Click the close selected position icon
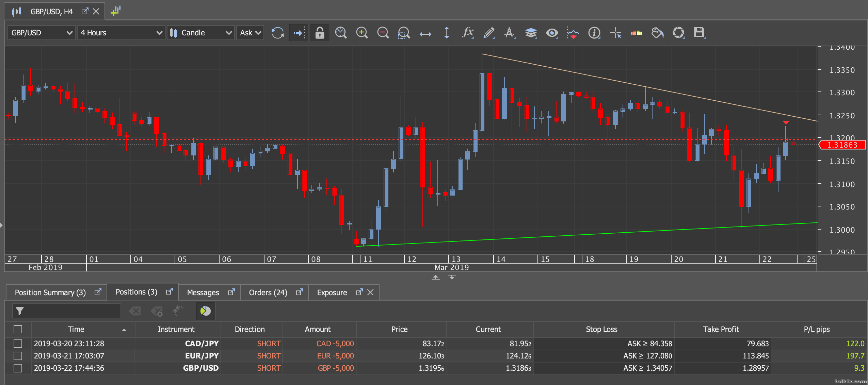Image resolution: width=868 pixels, height=385 pixels. point(135,311)
